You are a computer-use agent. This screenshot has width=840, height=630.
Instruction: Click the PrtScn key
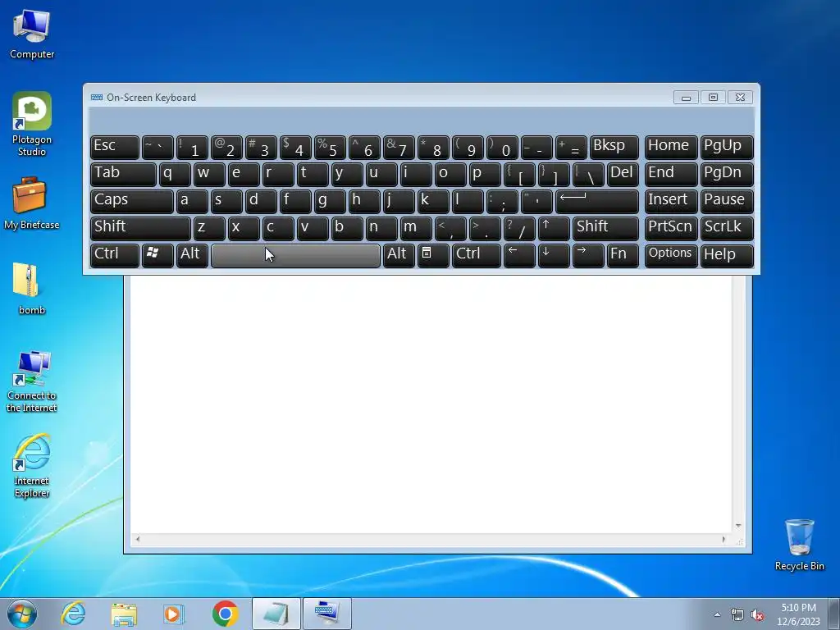pyautogui.click(x=671, y=229)
